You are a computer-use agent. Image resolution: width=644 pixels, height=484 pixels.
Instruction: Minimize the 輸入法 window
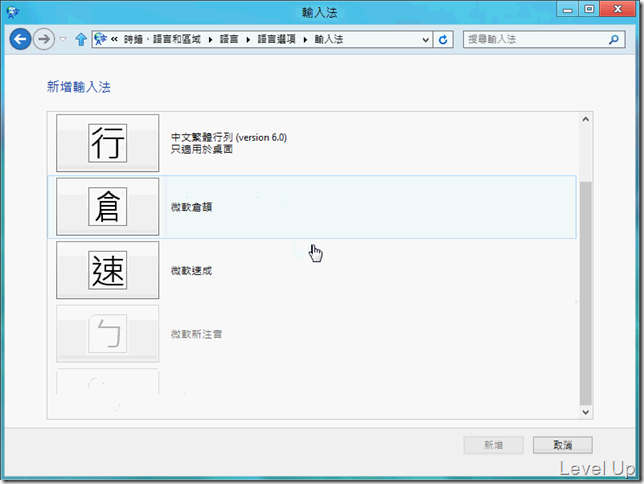pos(568,9)
